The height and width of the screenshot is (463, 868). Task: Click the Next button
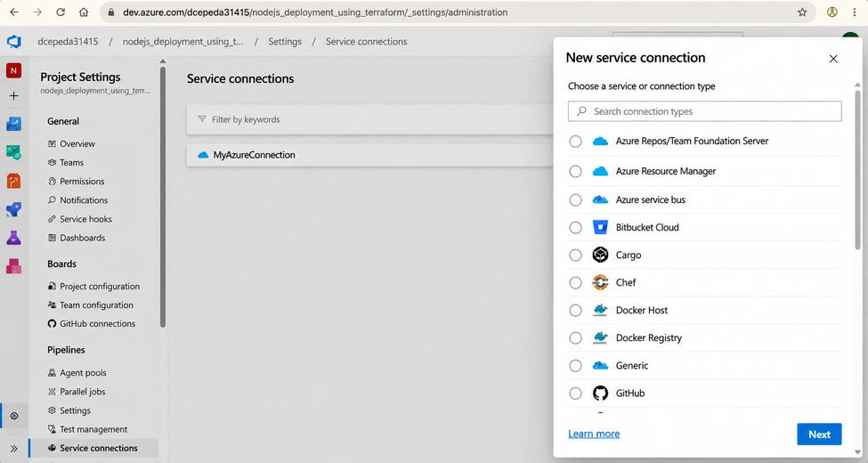point(819,435)
